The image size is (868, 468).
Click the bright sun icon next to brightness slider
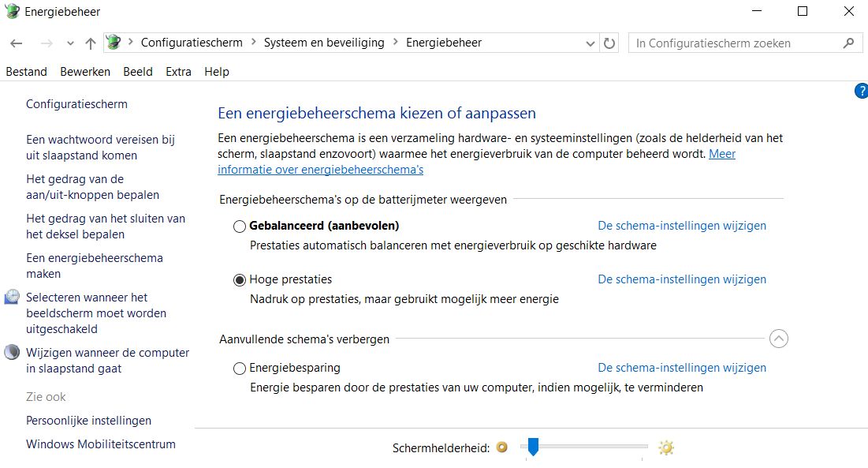click(666, 447)
